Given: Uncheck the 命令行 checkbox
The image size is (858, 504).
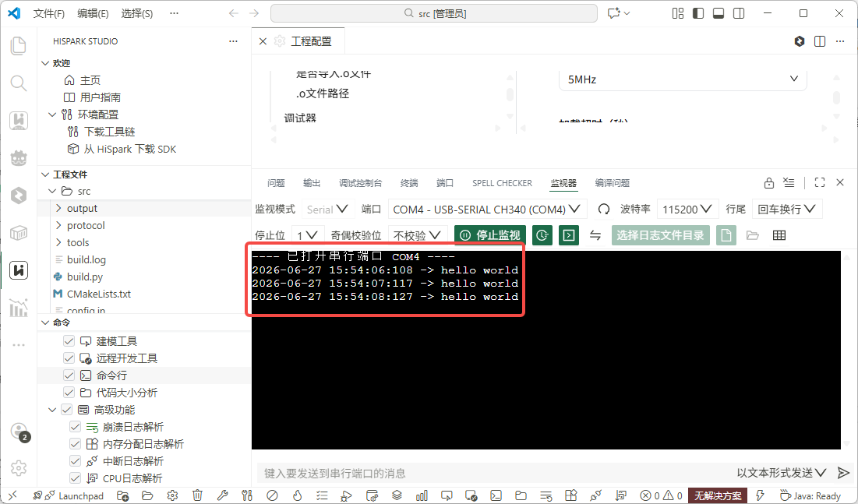Looking at the screenshot, I should (69, 375).
